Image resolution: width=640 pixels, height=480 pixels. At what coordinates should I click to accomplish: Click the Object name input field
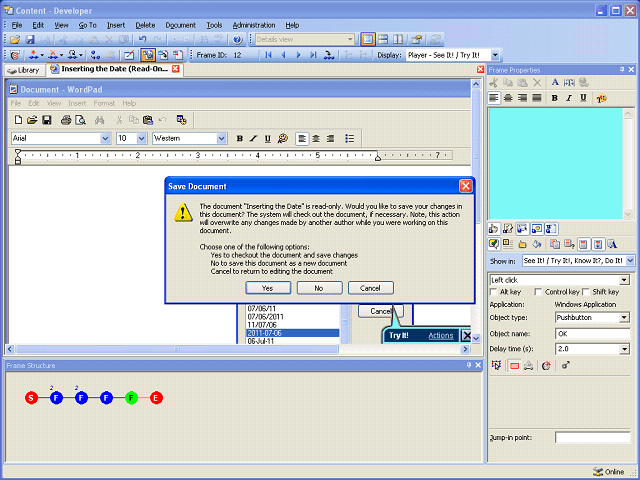coord(592,334)
